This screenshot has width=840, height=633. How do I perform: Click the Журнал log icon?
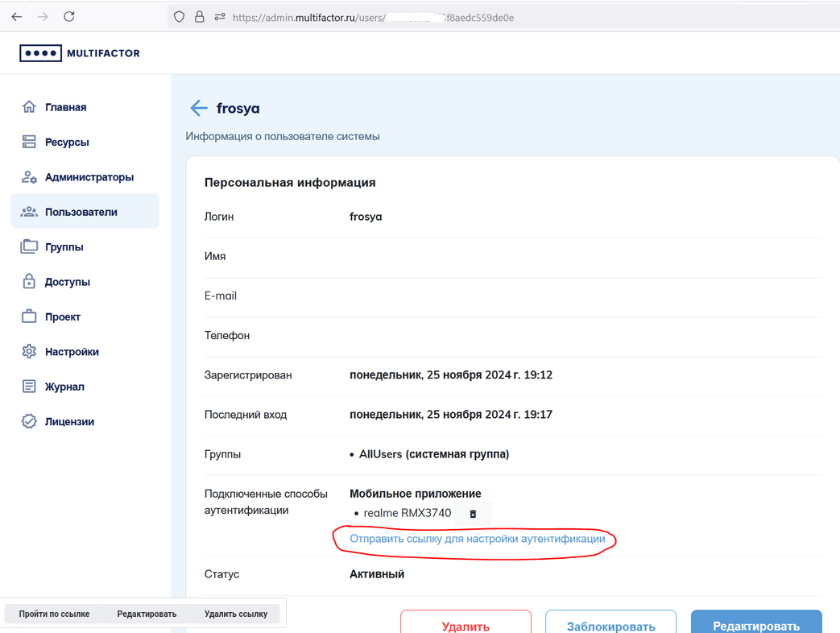[29, 387]
